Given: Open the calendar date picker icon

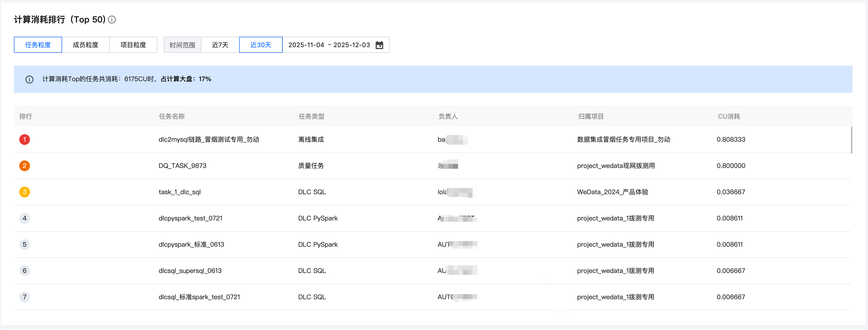Looking at the screenshot, I should pyautogui.click(x=379, y=45).
